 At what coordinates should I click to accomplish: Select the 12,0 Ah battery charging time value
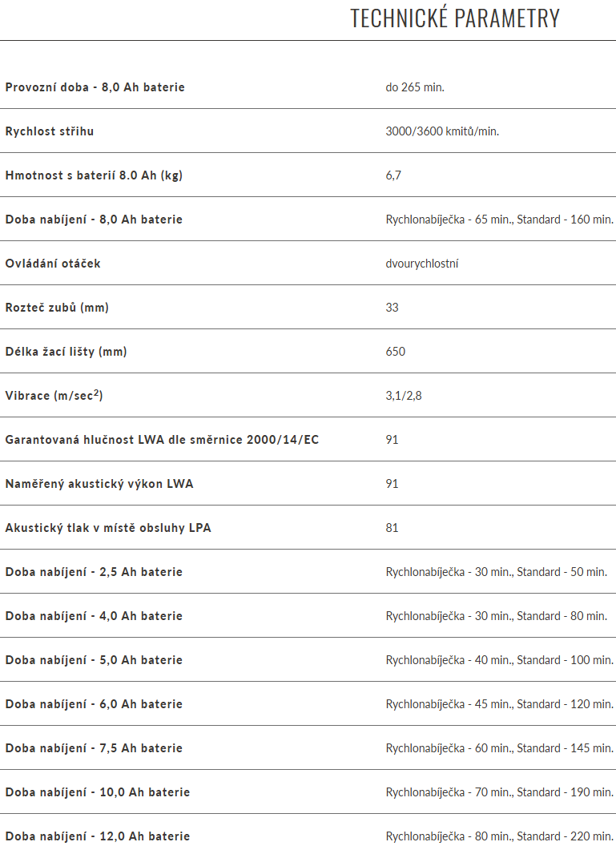(x=499, y=836)
